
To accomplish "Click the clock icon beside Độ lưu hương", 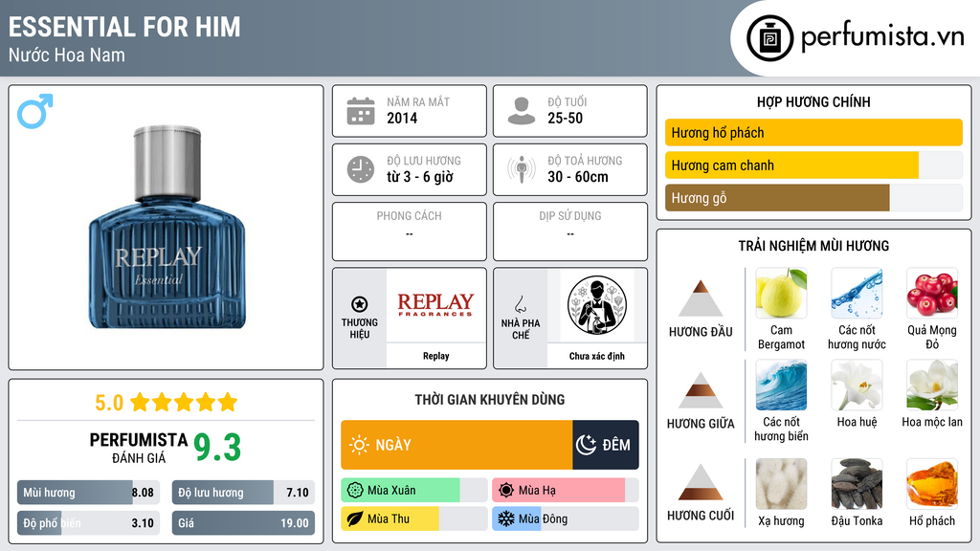I will 361,169.
